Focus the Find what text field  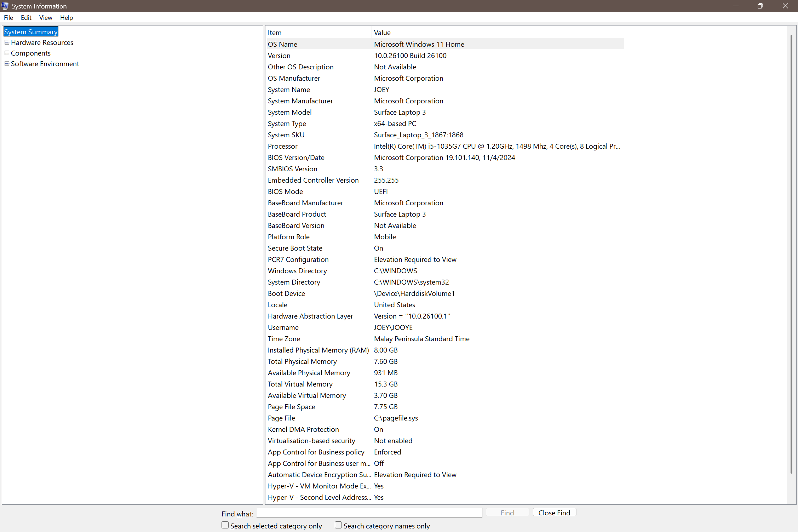pos(369,513)
